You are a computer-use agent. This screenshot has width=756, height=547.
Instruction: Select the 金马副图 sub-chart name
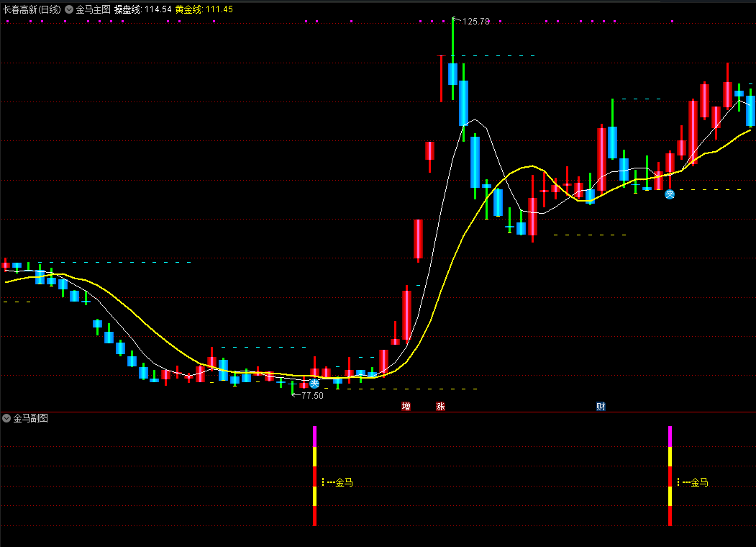(x=30, y=418)
